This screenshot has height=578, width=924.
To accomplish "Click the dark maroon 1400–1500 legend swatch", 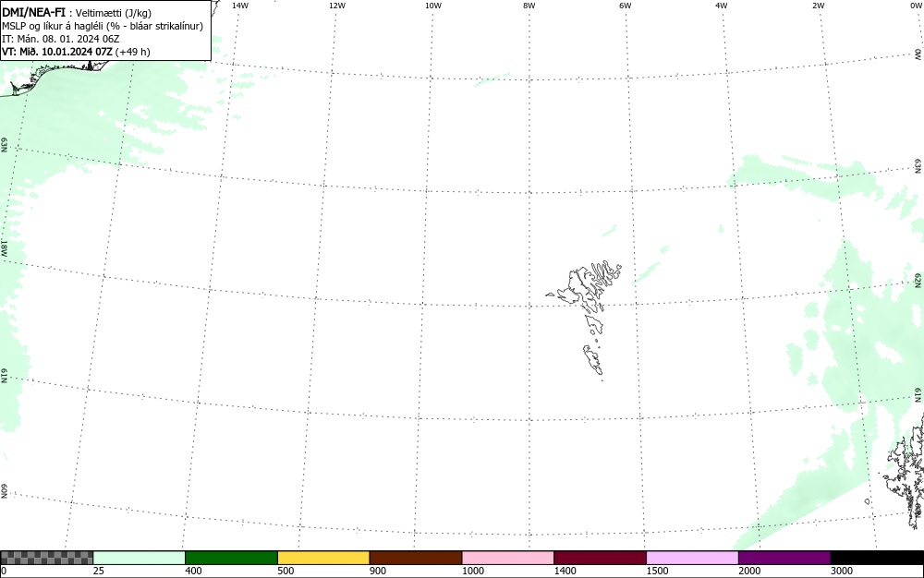I will (x=600, y=558).
